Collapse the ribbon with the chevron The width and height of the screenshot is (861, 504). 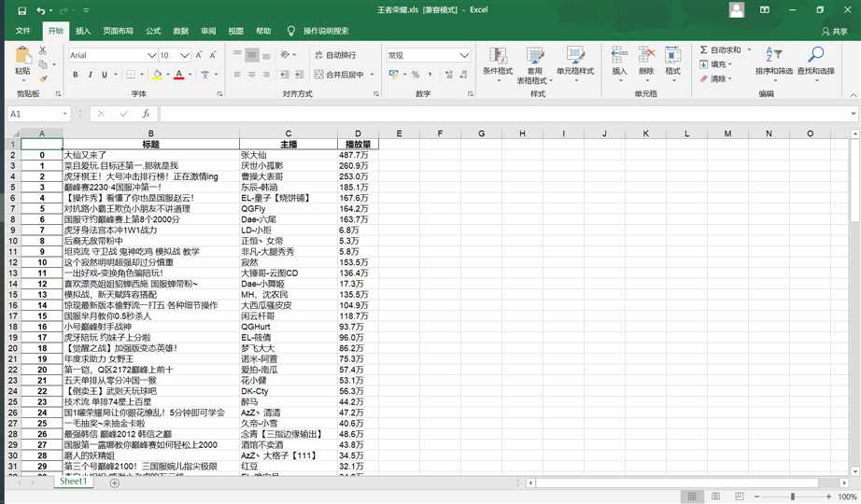click(854, 94)
